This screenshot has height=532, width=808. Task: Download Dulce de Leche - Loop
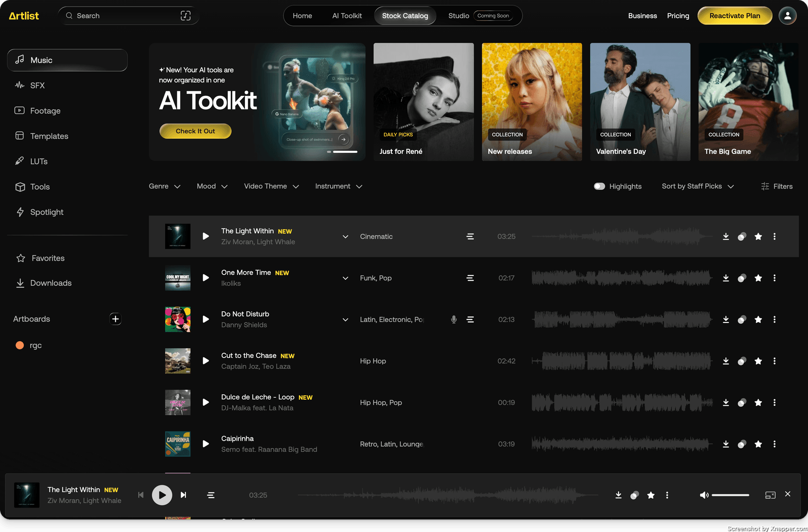(x=726, y=402)
